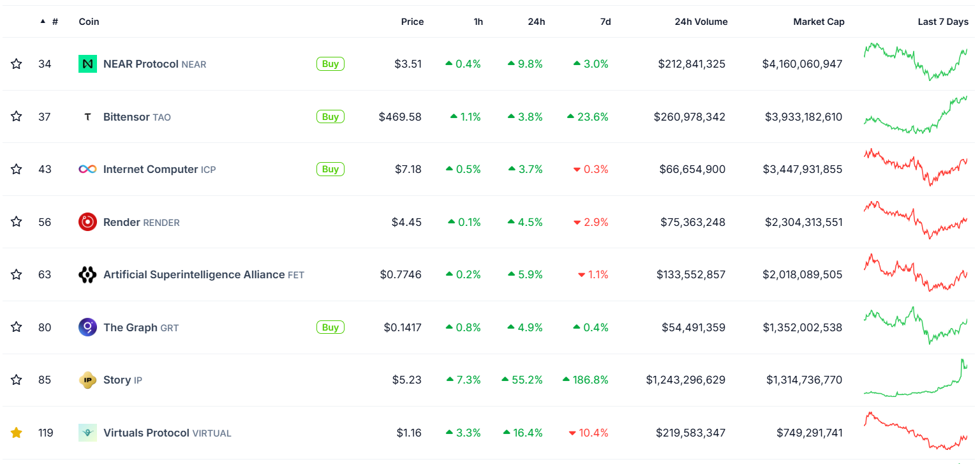Image resolution: width=980 pixels, height=464 pixels.
Task: Open Internet Computer 7-day sparkline chart
Action: [916, 167]
